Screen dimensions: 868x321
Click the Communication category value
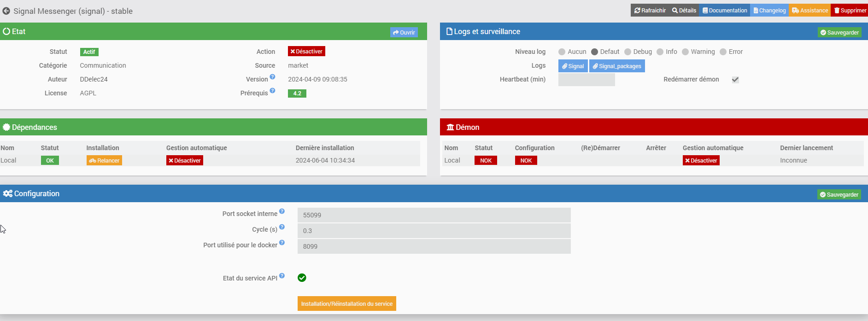click(x=103, y=65)
